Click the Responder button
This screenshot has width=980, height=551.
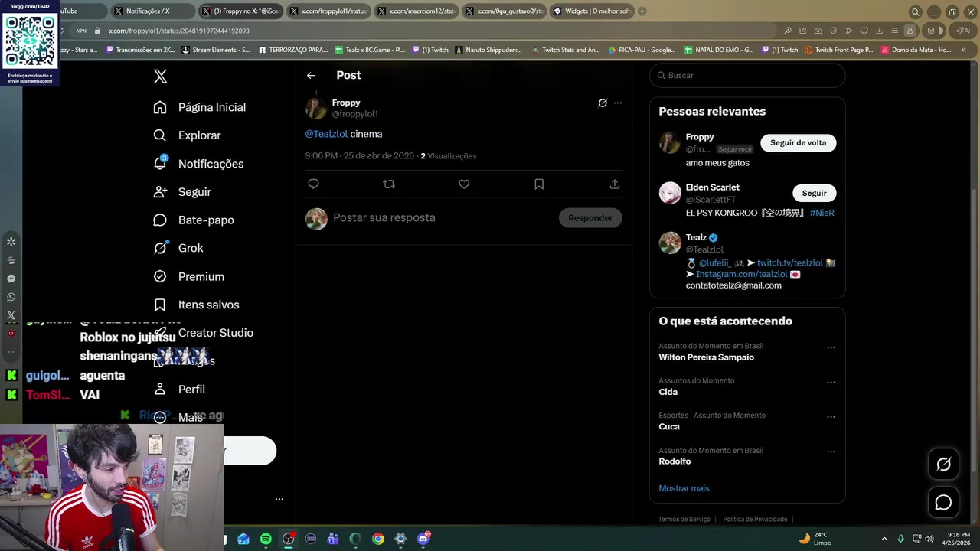[590, 218]
